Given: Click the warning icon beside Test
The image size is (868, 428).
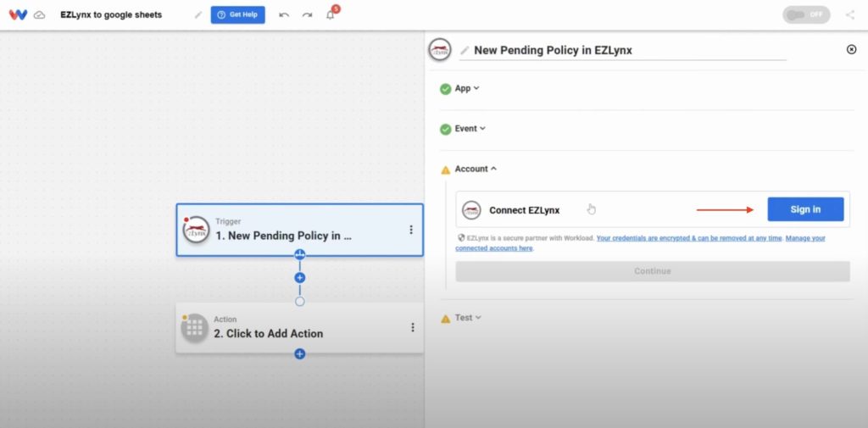Looking at the screenshot, I should pyautogui.click(x=446, y=319).
